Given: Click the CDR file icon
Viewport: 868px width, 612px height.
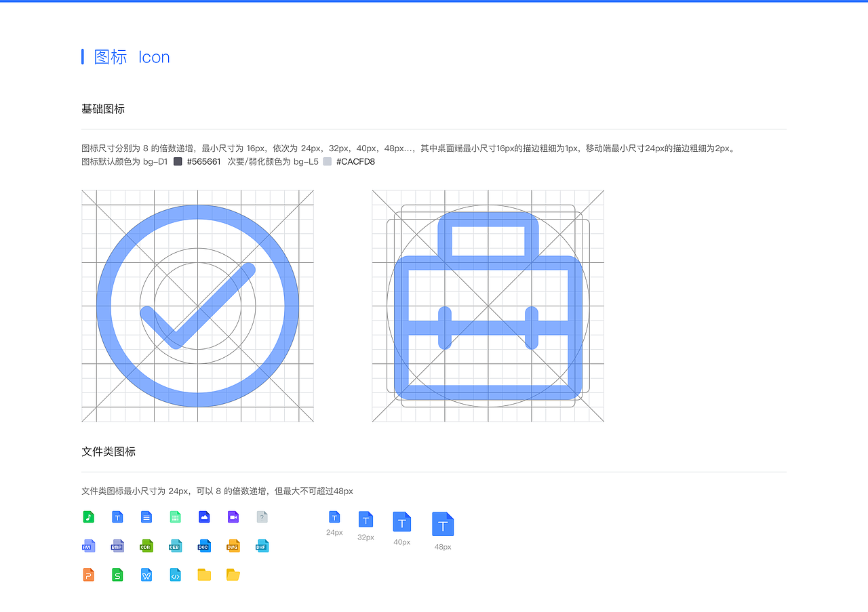Looking at the screenshot, I should click(146, 546).
